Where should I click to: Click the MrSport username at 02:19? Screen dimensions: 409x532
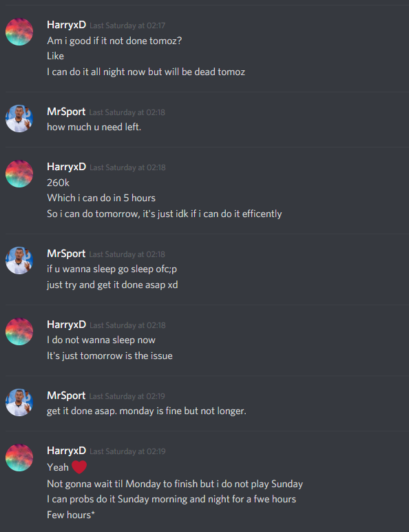[x=66, y=396]
